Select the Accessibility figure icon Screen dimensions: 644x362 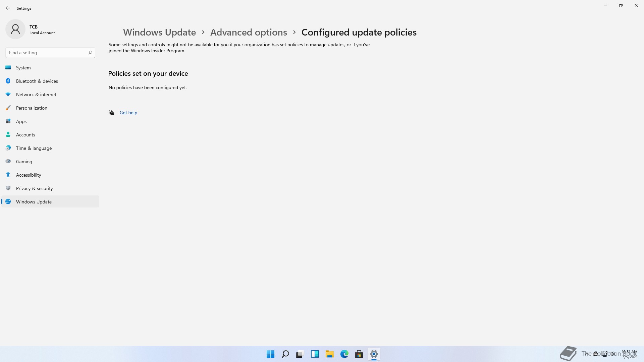pyautogui.click(x=8, y=175)
